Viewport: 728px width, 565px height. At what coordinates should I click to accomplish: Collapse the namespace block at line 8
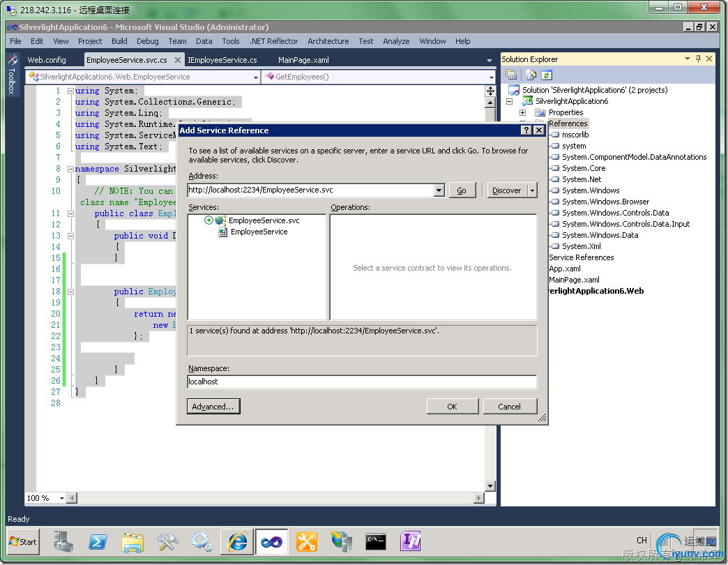[70, 169]
